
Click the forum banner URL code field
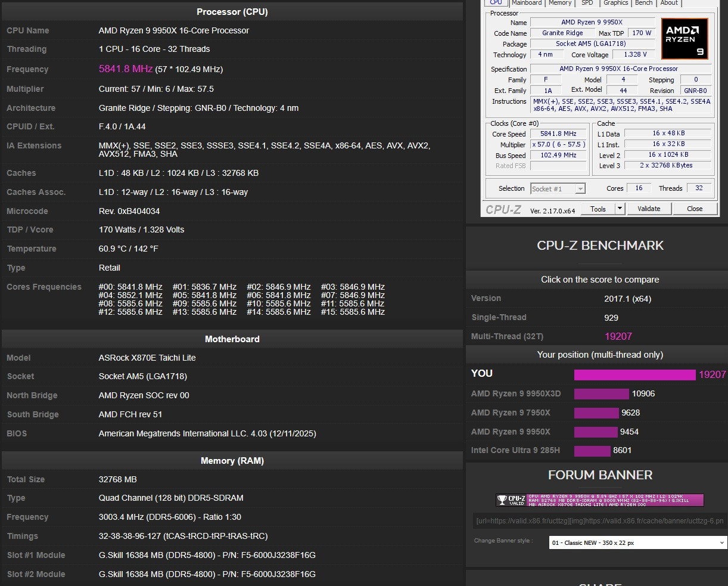point(600,520)
